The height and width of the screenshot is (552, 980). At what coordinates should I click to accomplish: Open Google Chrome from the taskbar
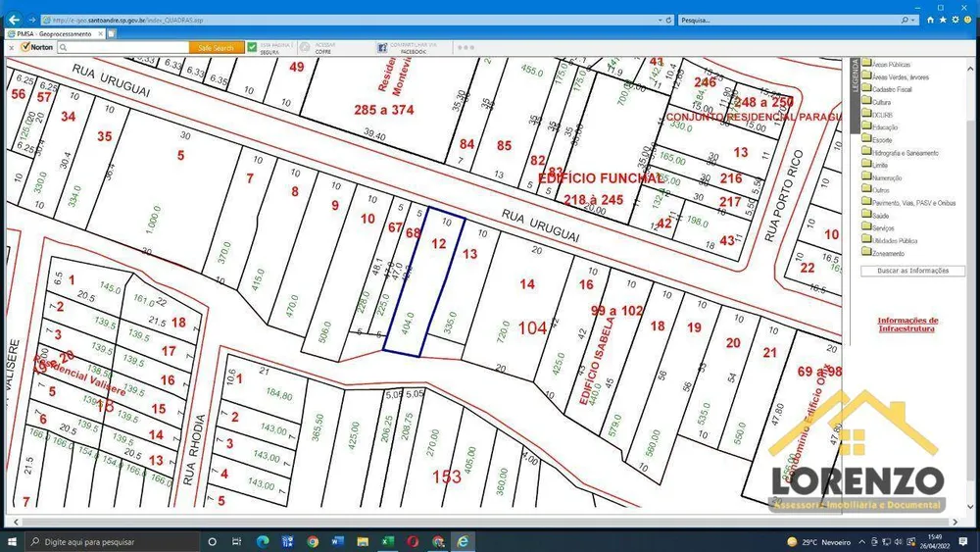coord(313,541)
